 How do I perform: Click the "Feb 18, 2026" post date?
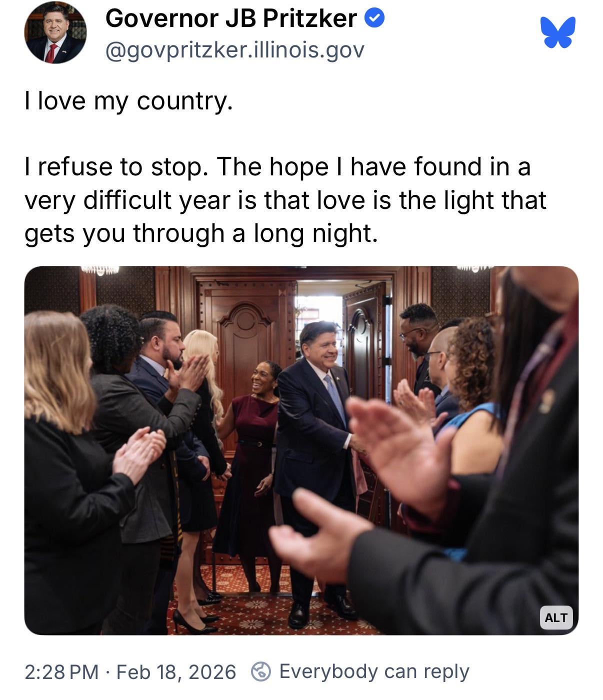pos(176,672)
